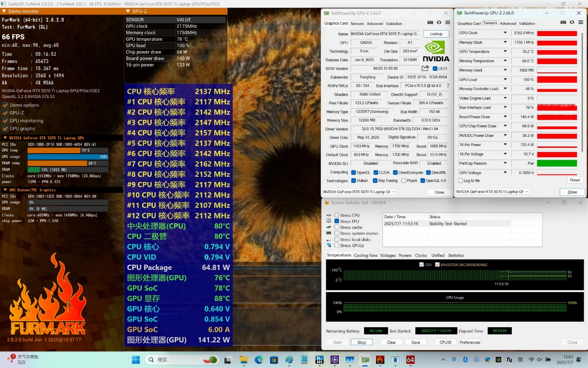Open AIDA64 Preferences button
This screenshot has width=588, height=368.
(x=470, y=342)
